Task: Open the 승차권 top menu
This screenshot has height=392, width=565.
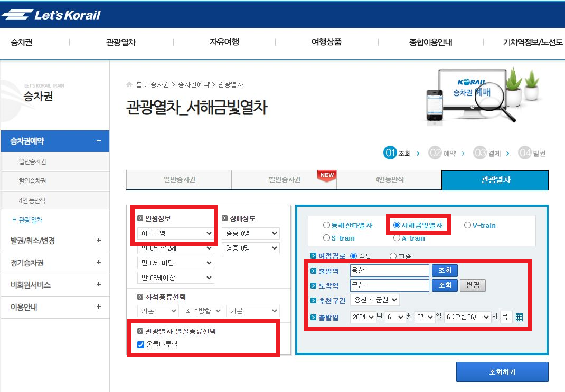Action: pos(22,42)
